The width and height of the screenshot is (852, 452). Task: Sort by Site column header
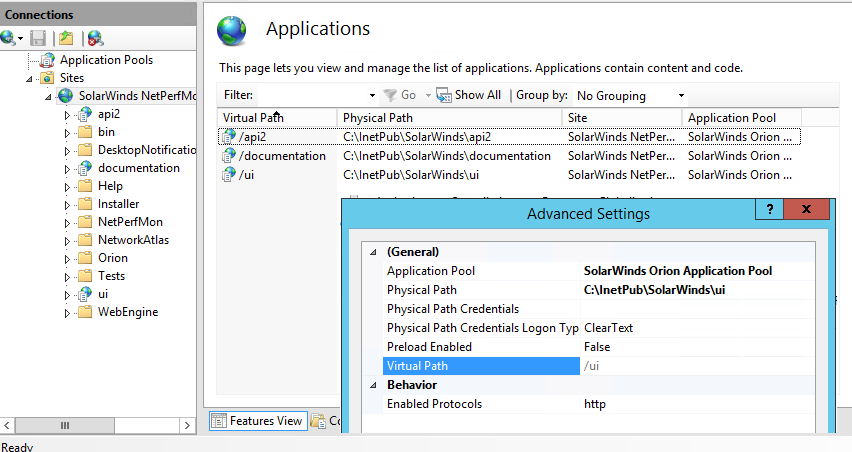click(622, 117)
